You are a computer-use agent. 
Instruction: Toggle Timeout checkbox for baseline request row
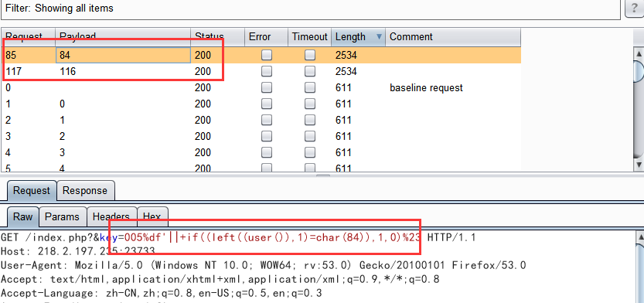click(310, 87)
